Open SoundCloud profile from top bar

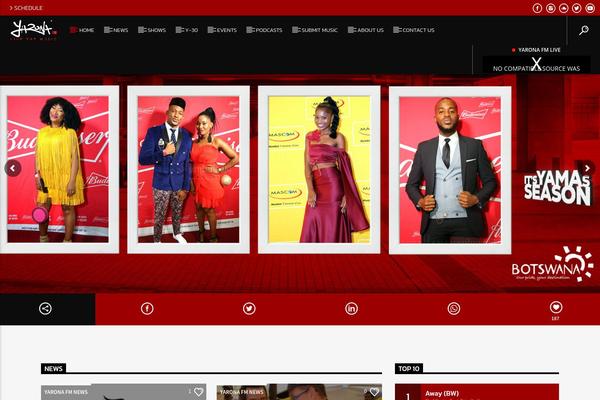tap(564, 8)
